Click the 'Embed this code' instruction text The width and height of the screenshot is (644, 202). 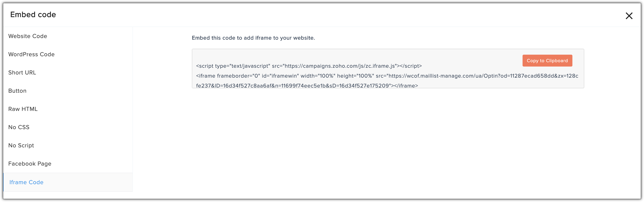point(253,38)
